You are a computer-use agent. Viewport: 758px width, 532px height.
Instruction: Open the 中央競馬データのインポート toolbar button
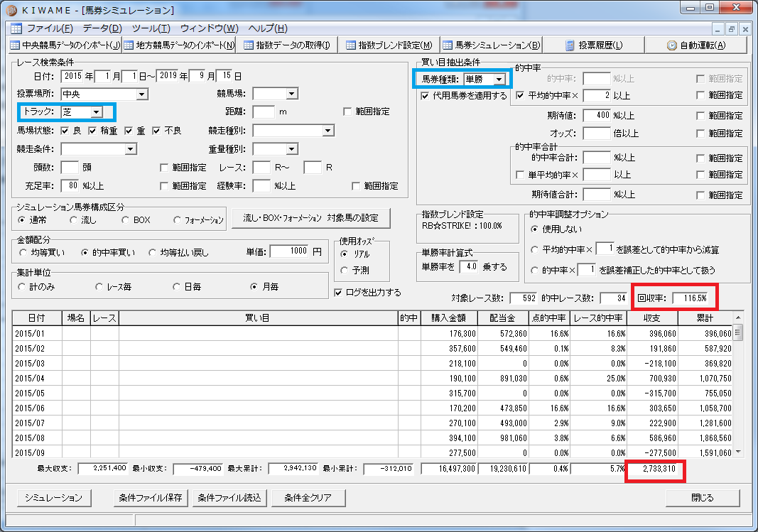pos(65,45)
